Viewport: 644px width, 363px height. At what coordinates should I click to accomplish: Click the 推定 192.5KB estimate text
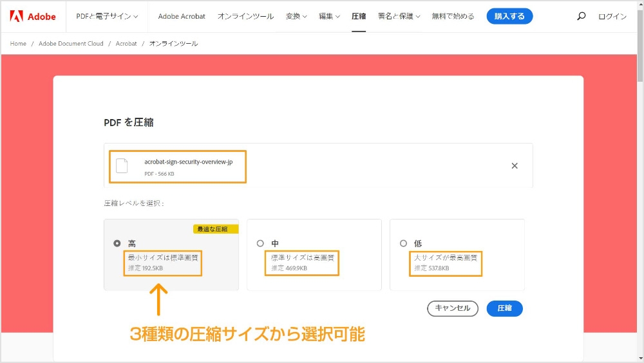[146, 268]
